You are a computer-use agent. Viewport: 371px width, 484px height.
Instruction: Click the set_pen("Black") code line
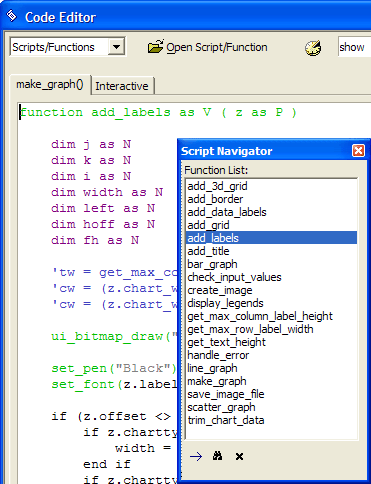tap(114, 369)
